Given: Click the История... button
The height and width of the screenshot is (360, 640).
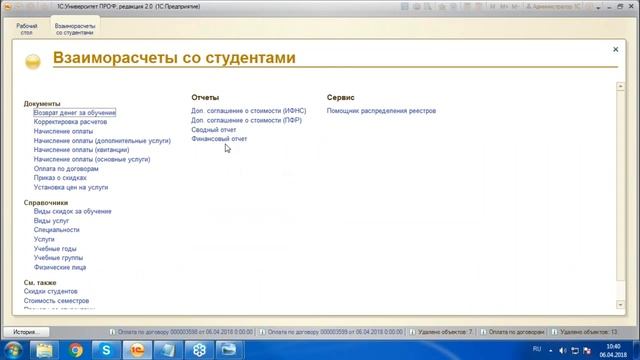Looking at the screenshot, I should [x=26, y=332].
